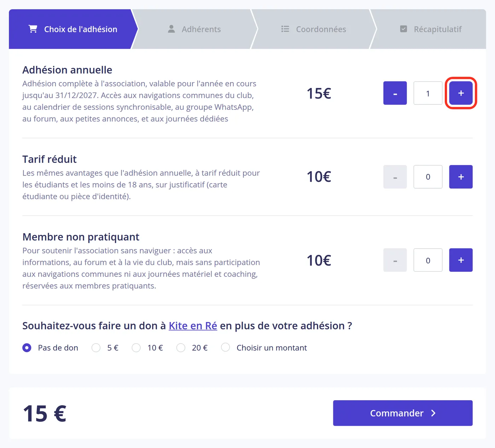This screenshot has height=448, width=495.
Task: Click the Adhésion annuelle quantity field
Action: [x=428, y=93]
